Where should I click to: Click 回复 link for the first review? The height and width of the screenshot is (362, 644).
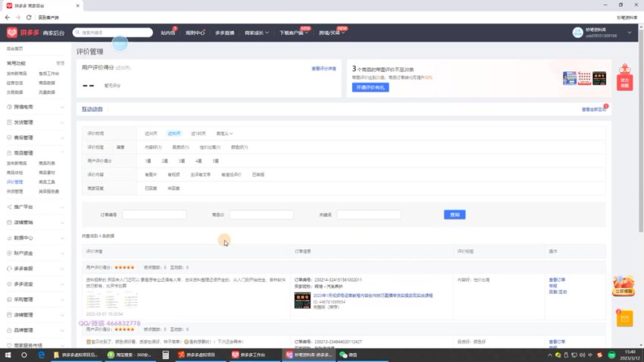tap(558, 292)
